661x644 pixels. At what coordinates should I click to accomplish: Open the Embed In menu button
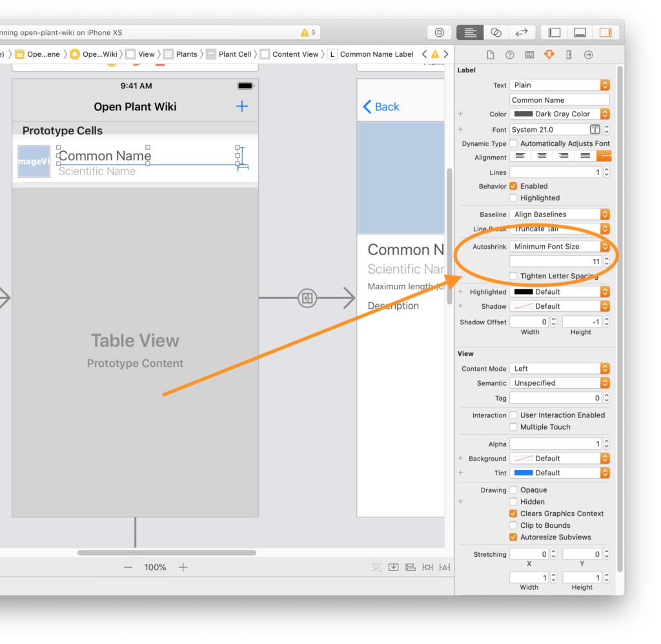[x=393, y=567]
